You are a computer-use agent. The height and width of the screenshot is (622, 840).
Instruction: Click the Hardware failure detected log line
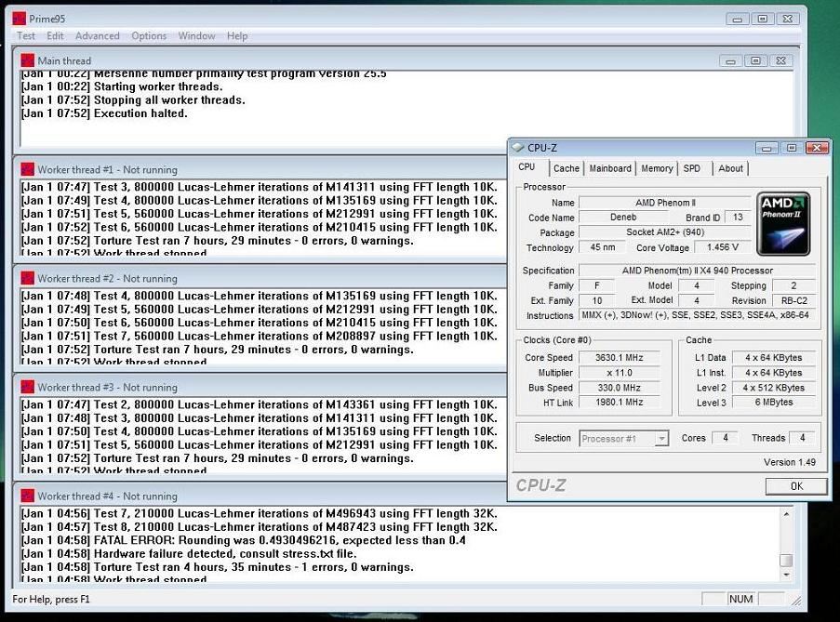pyautogui.click(x=189, y=553)
